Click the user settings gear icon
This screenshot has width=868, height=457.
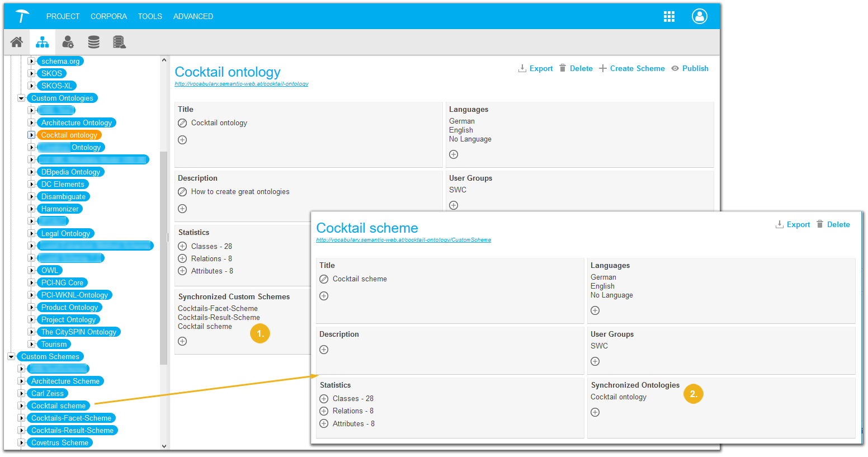pos(68,42)
